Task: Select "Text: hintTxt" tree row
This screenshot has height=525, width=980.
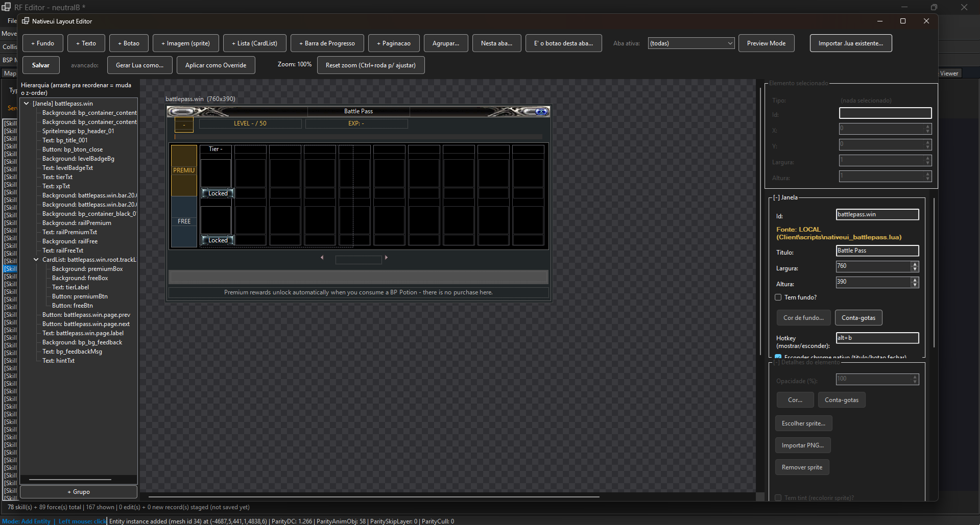Action: [58, 361]
